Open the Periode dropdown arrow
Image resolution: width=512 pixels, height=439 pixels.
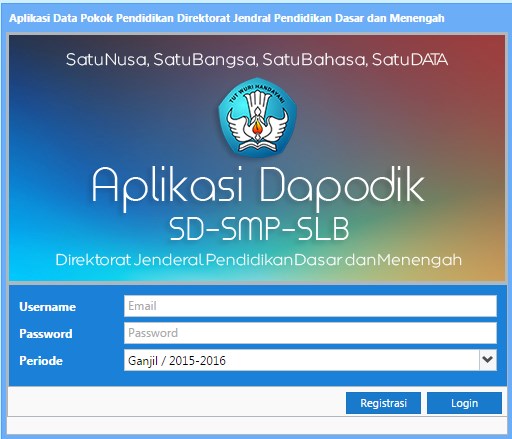point(488,360)
